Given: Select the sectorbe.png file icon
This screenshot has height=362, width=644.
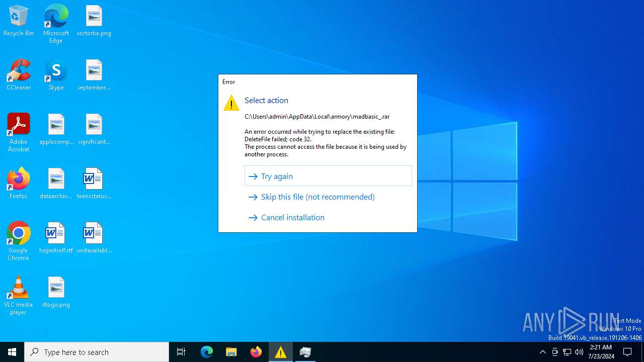Looking at the screenshot, I should 94,21.
